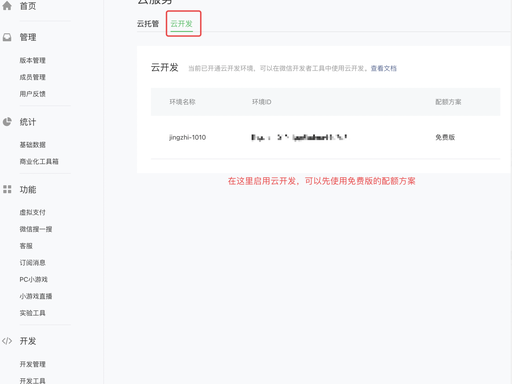Click the blurred 环境ID value
This screenshot has width=512, height=384.
[299, 137]
